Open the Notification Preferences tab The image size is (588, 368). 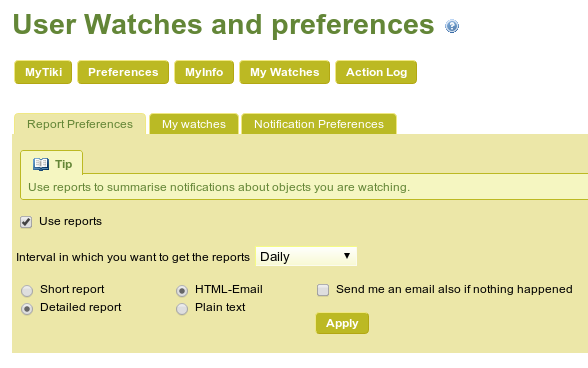pyautogui.click(x=319, y=124)
